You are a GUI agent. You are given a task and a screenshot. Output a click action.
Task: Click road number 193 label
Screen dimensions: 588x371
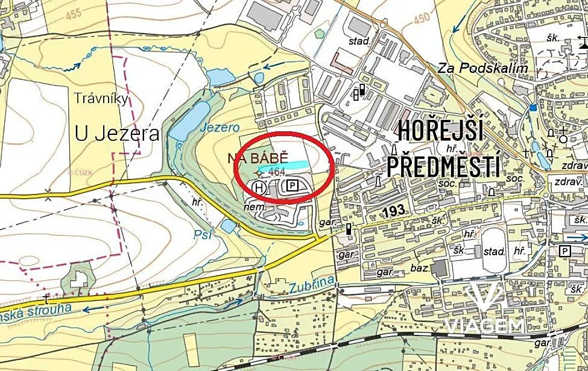click(394, 210)
